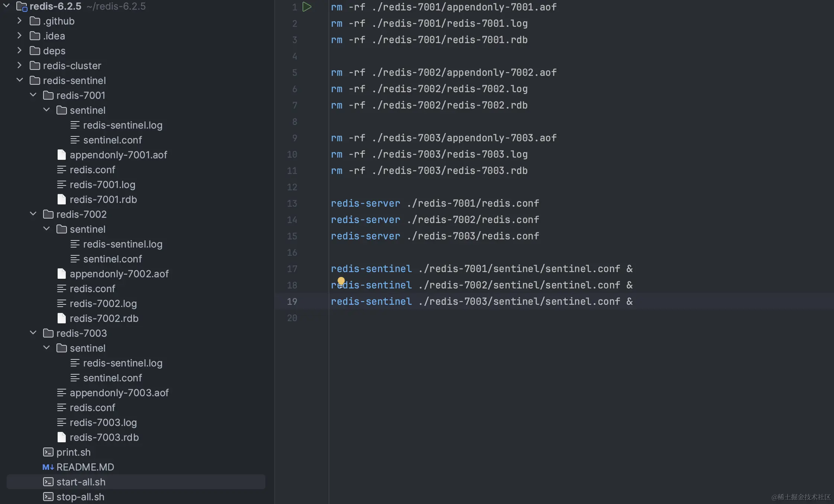834x504 pixels.
Task: Collapse the redis-sentinel folder
Action: click(x=20, y=80)
